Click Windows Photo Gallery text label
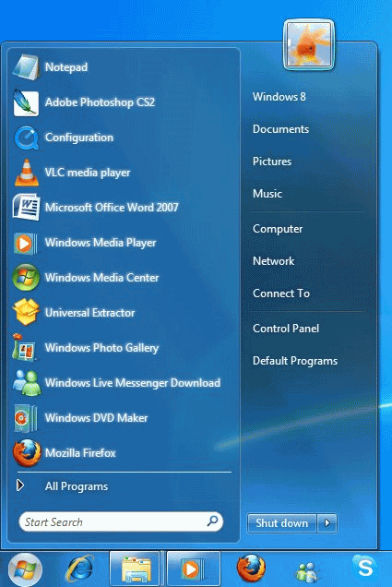The image size is (392, 587). pos(101,348)
